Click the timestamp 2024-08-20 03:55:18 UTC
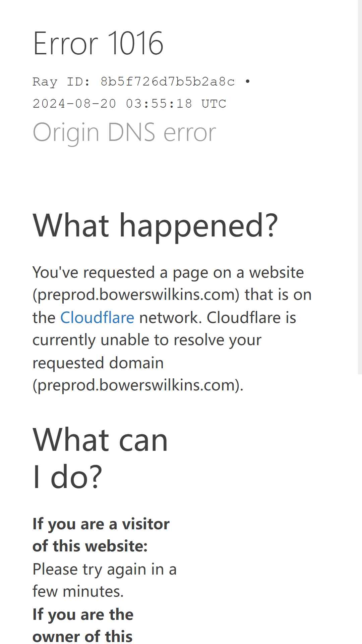Image resolution: width=362 pixels, height=644 pixels. pos(129,104)
